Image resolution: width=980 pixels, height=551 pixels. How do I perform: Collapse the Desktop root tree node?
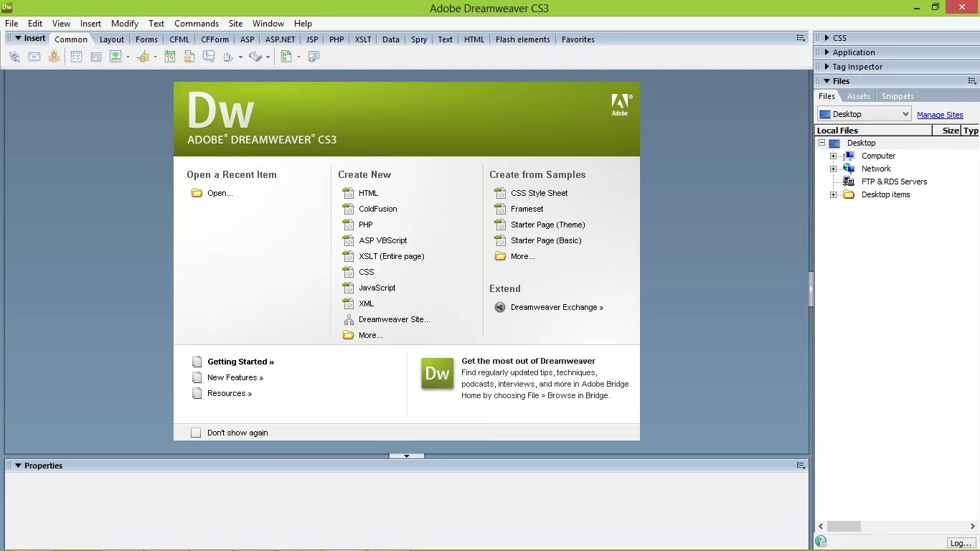click(822, 143)
